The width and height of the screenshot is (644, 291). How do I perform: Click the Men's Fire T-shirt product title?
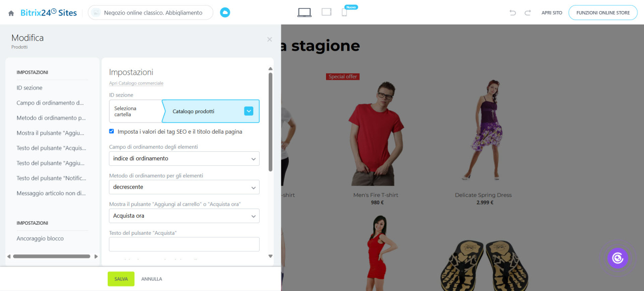point(375,195)
